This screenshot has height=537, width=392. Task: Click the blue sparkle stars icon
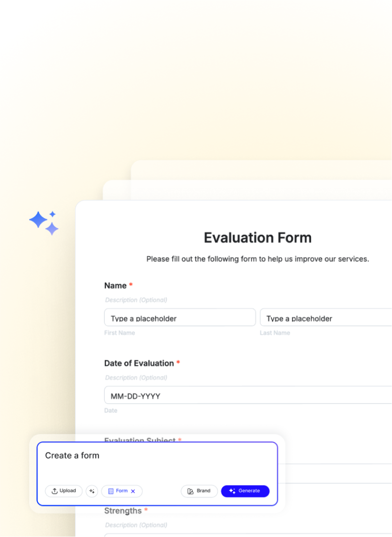[x=44, y=223]
